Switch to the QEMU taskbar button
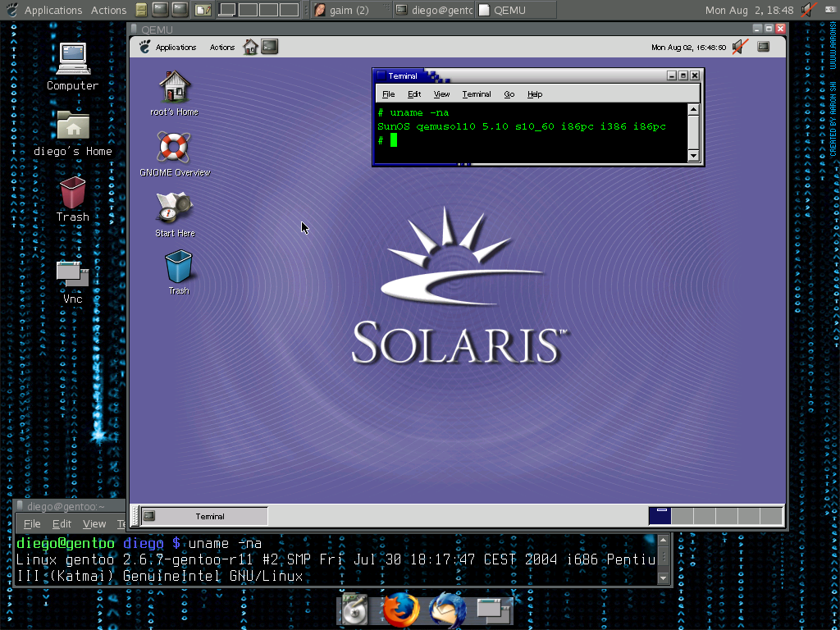 [x=515, y=10]
